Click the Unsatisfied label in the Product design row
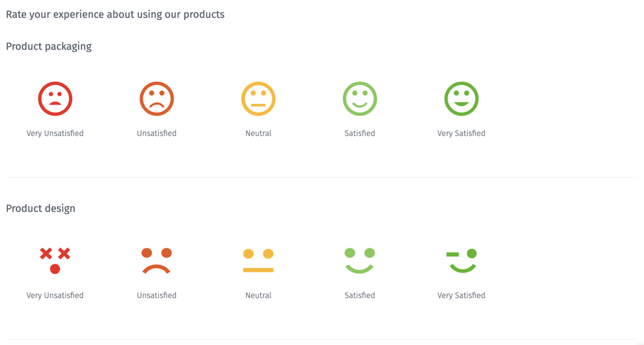644x345 pixels. [x=156, y=295]
